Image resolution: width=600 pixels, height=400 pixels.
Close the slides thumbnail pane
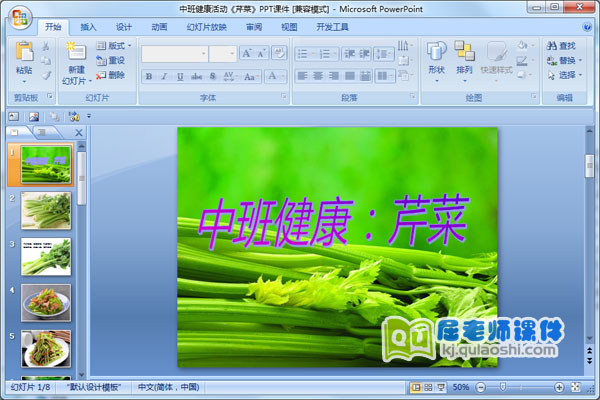coord(79,133)
